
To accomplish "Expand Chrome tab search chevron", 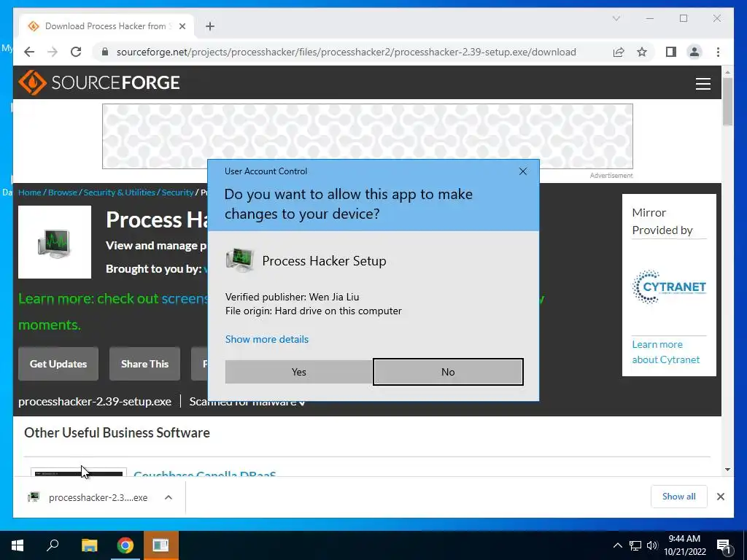I will 616,18.
